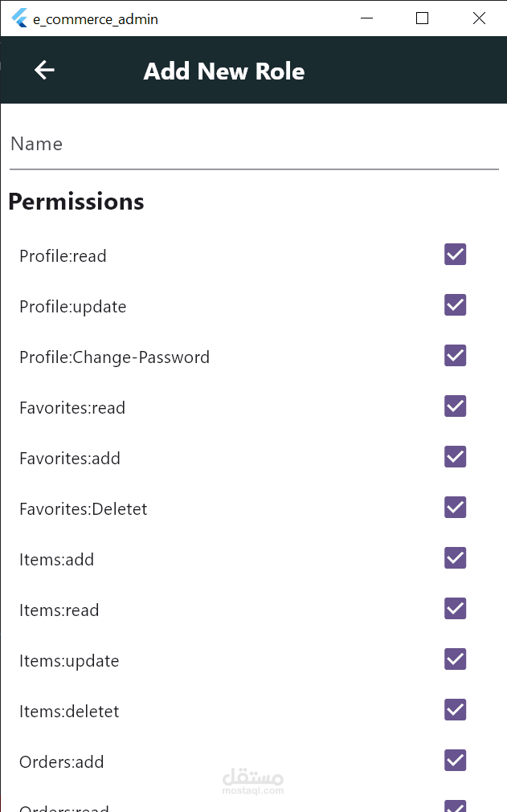This screenshot has height=812, width=507.
Task: Uncheck the Items:update checkbox
Action: tap(456, 659)
